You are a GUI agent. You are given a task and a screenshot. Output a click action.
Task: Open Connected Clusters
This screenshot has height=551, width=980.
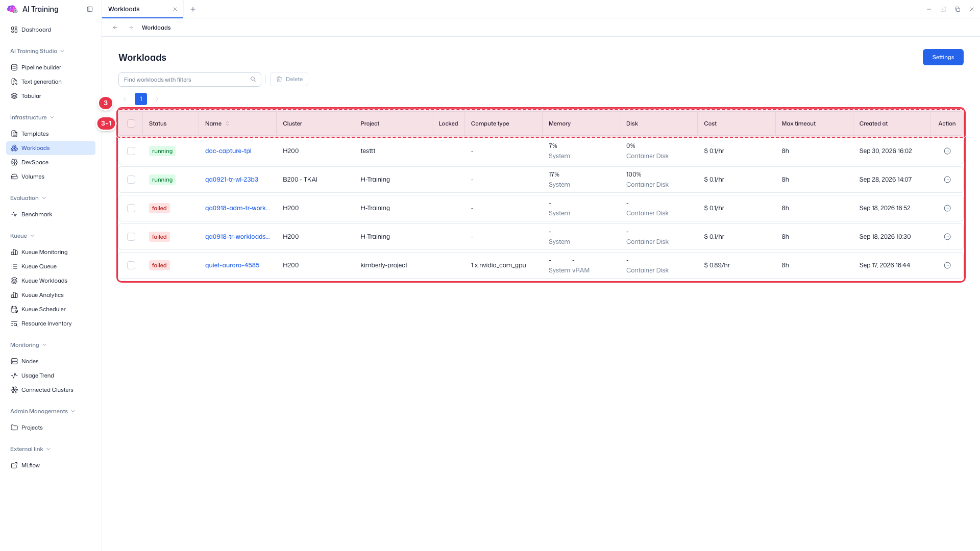51,390
